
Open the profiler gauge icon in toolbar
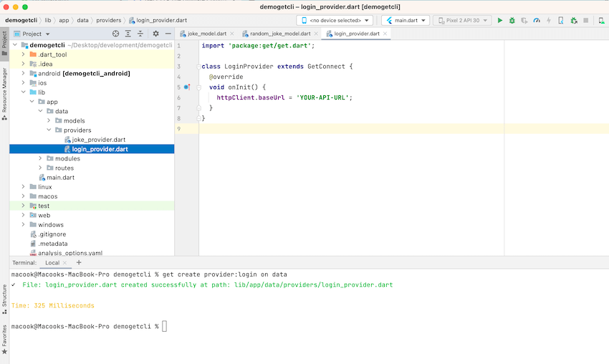pyautogui.click(x=536, y=21)
